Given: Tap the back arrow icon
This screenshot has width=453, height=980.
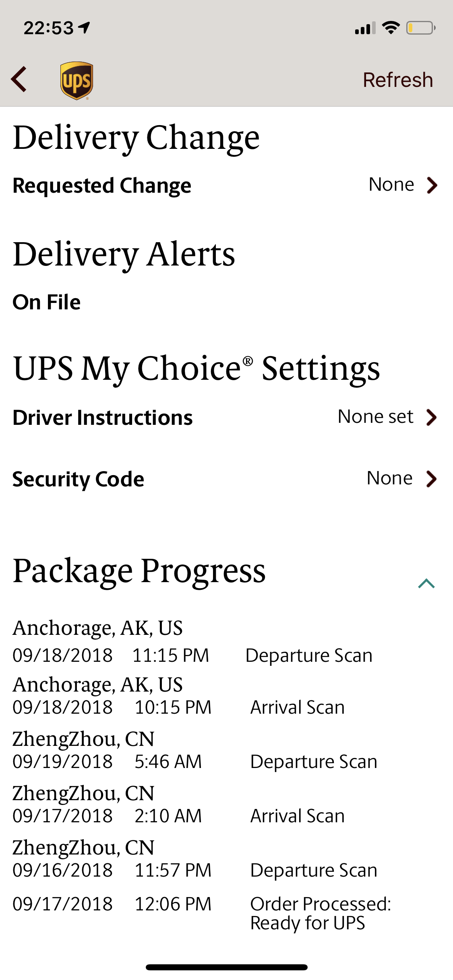Looking at the screenshot, I should (x=19, y=79).
